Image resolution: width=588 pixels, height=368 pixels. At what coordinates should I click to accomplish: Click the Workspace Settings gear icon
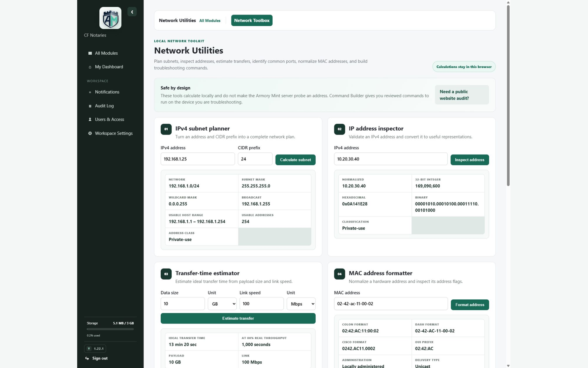pos(90,133)
